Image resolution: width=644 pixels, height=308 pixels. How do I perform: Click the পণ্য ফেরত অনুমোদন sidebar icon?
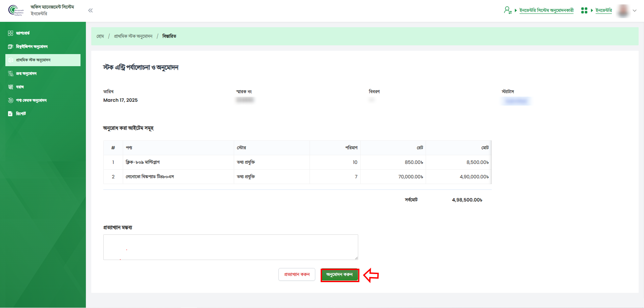click(10, 100)
